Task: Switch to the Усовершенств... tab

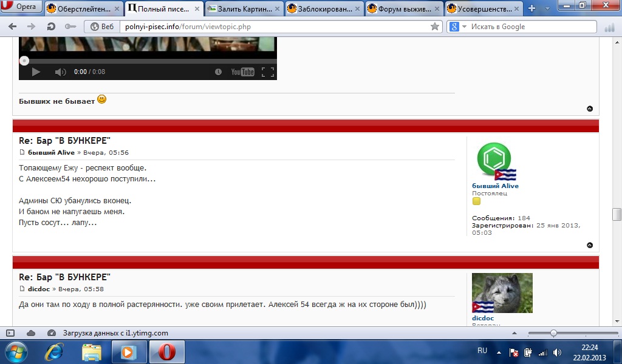Action: click(x=484, y=8)
